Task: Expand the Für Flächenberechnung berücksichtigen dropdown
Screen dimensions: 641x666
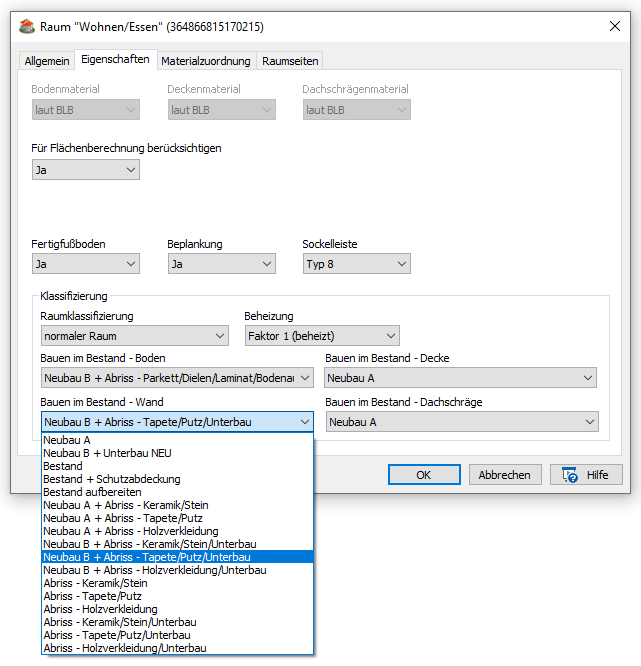Action: [x=86, y=170]
